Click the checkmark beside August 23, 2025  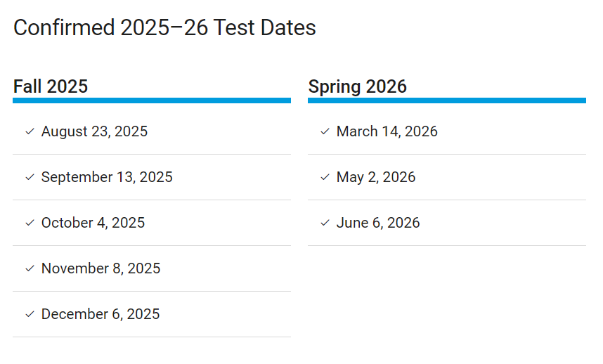coord(30,131)
